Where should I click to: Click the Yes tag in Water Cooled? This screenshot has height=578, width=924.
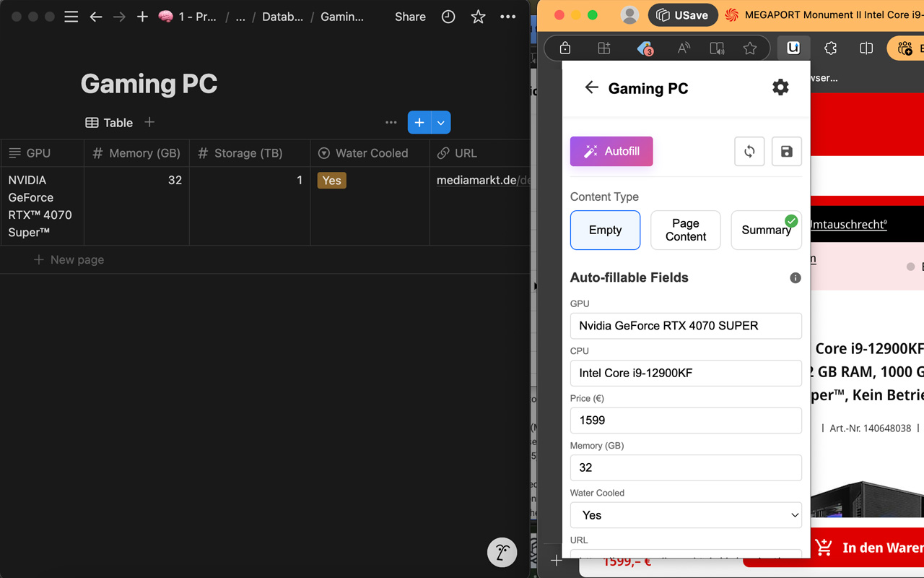coord(332,181)
